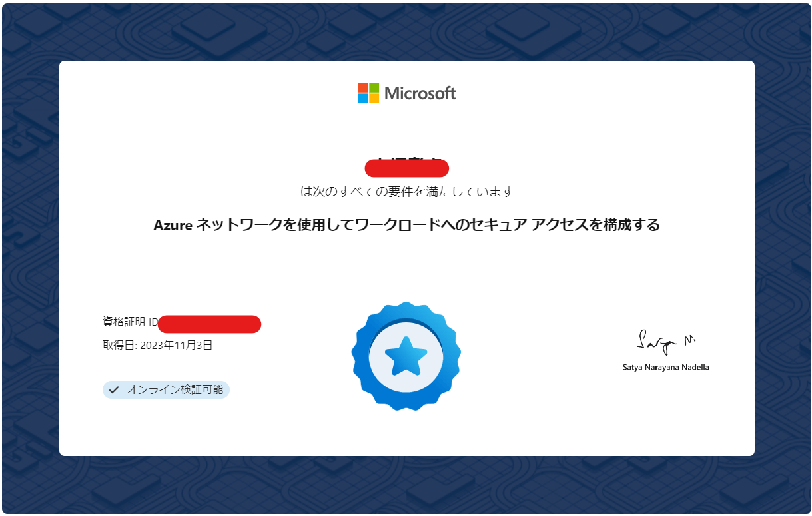Click the dark blue patterned background
The height and width of the screenshot is (516, 812).
click(x=30, y=266)
